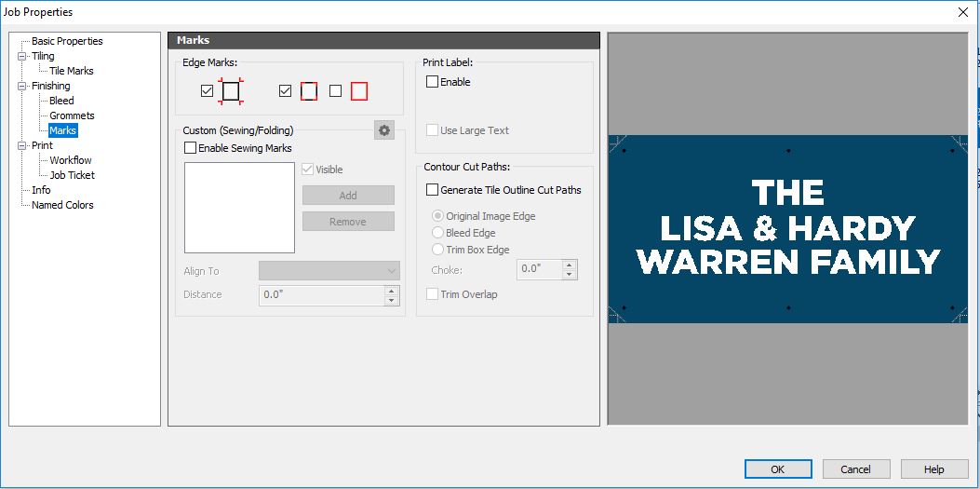
Task: Open the Align To dropdown
Action: (329, 271)
